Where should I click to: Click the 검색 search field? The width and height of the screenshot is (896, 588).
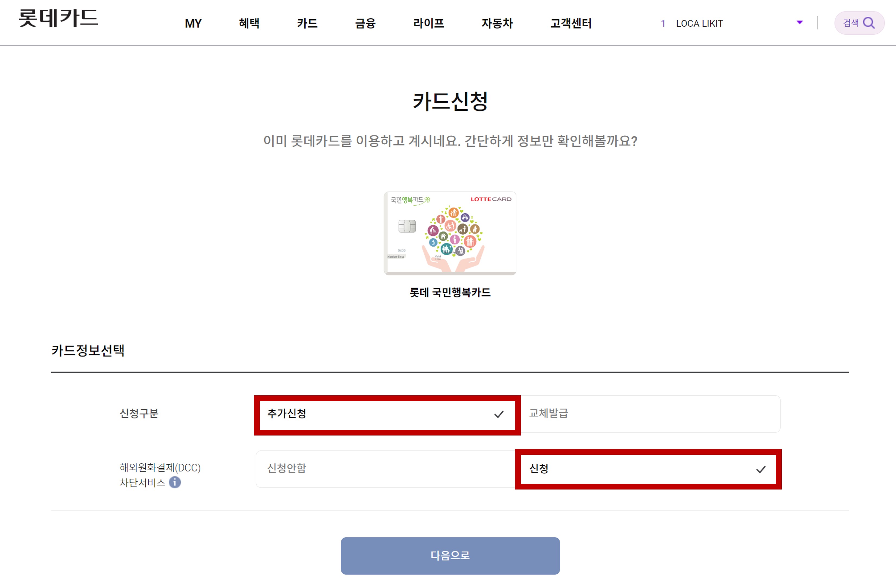coord(851,23)
